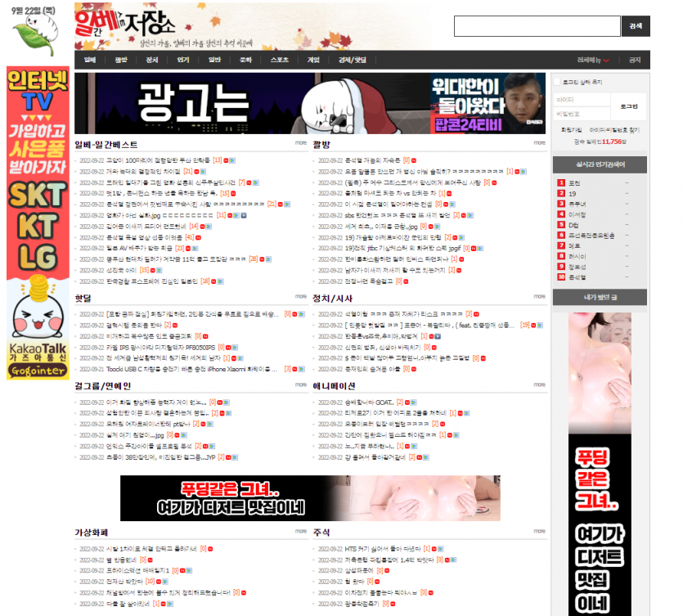This screenshot has height=616, width=683.
Task: Click the 아이디/비밀번호 찾기 recovery link
Action: (616, 129)
